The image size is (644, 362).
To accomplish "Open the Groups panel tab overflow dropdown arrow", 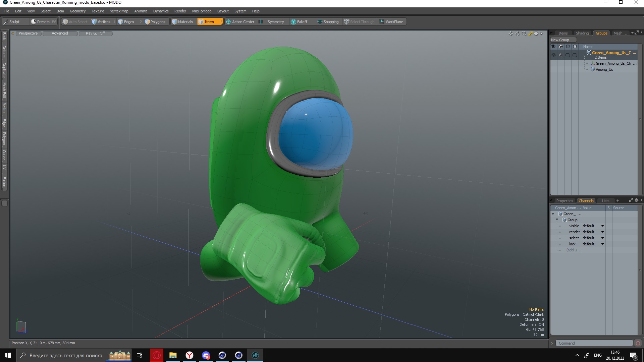I will (x=632, y=33).
